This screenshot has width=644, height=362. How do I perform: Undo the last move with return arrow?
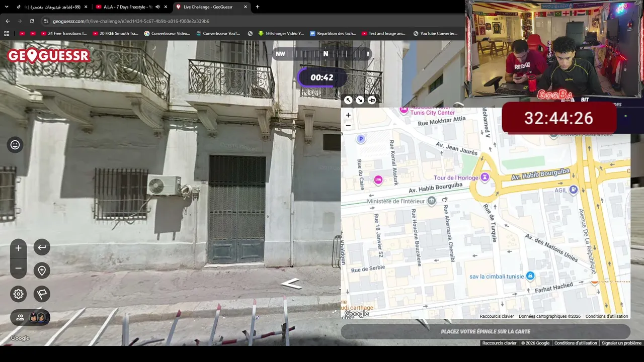point(42,247)
